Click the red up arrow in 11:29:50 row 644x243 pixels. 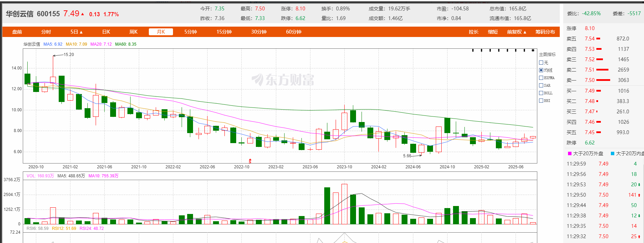639,195
